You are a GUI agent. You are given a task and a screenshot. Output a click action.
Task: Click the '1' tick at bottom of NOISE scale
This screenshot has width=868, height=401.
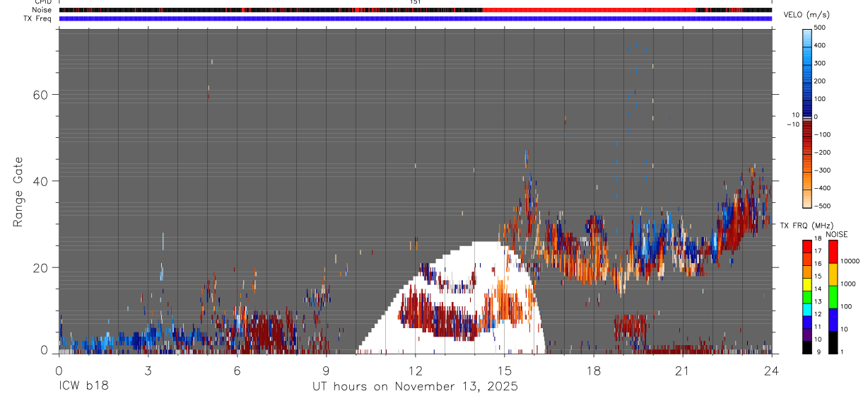click(843, 352)
